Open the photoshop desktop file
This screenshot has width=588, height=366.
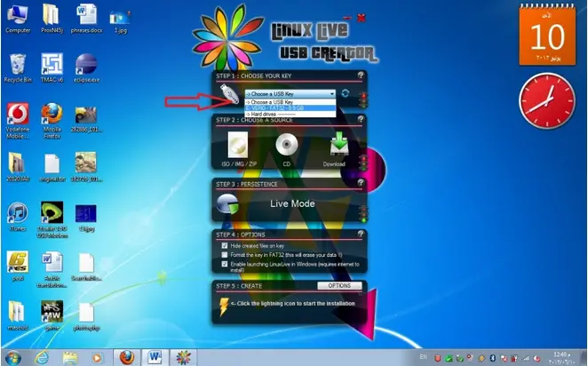tap(86, 316)
